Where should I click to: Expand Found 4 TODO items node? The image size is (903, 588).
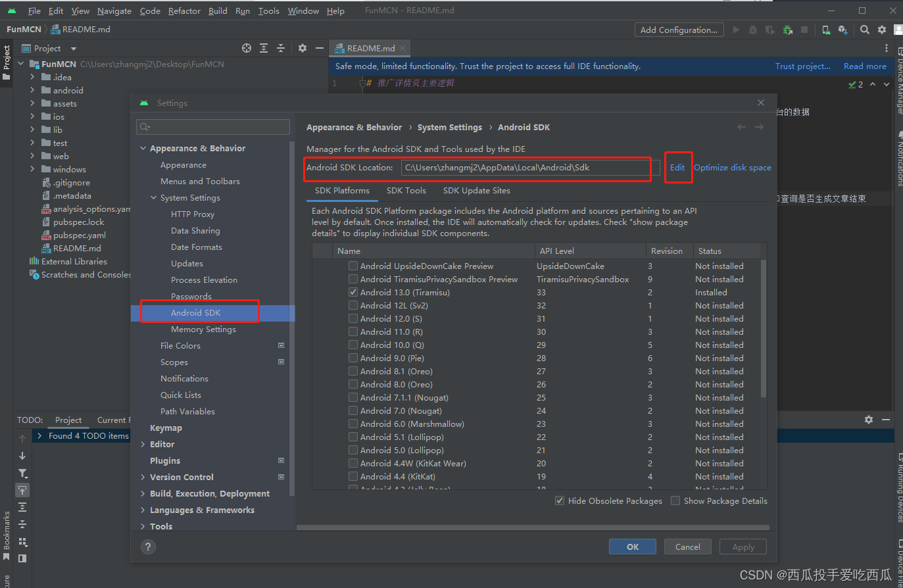click(x=39, y=435)
